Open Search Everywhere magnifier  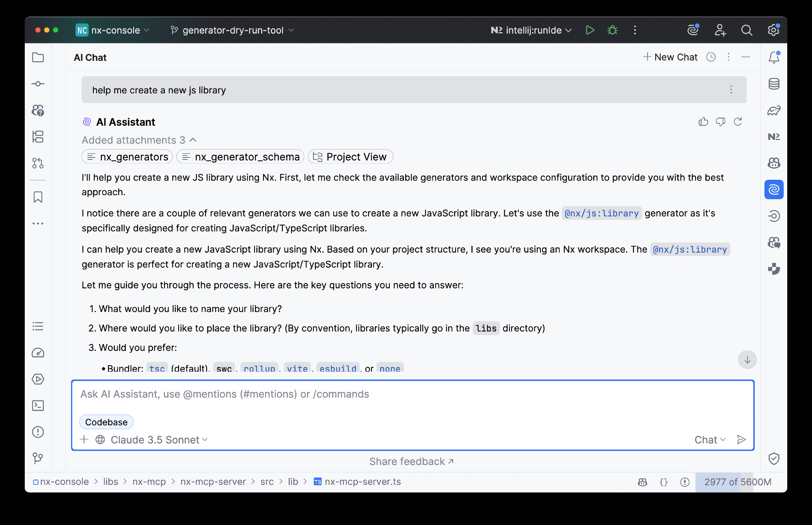tap(746, 30)
